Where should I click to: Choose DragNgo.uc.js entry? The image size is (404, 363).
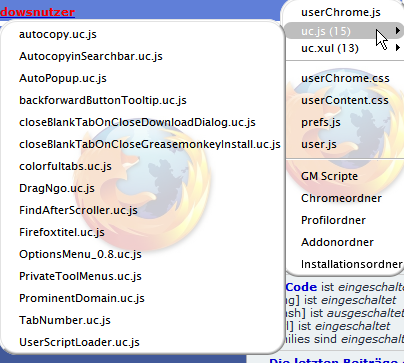pos(57,188)
